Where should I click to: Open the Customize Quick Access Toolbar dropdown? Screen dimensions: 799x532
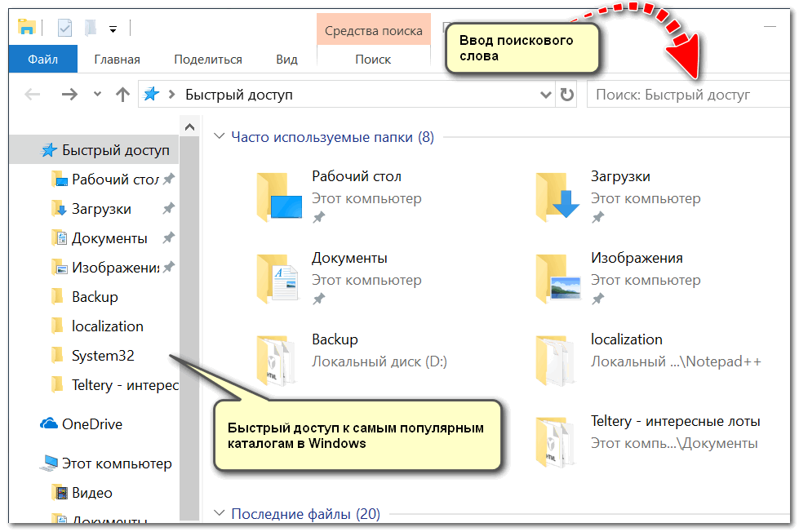pos(113,29)
